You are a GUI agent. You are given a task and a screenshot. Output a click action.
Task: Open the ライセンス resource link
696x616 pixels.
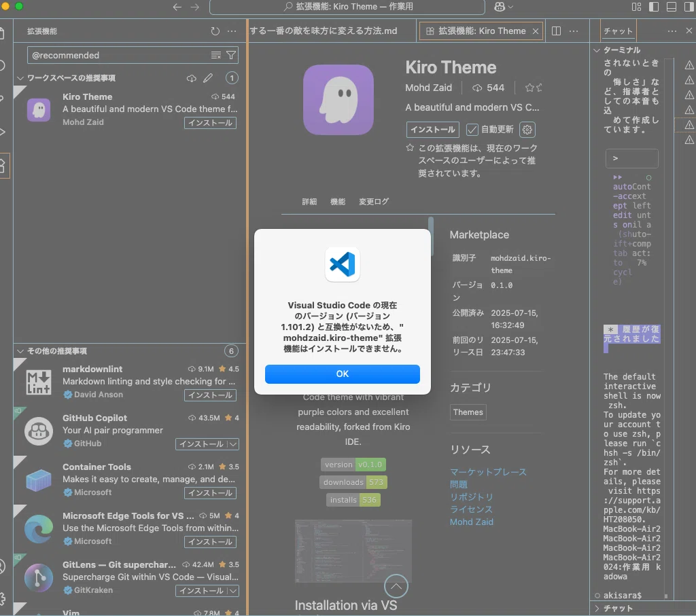click(x=472, y=509)
